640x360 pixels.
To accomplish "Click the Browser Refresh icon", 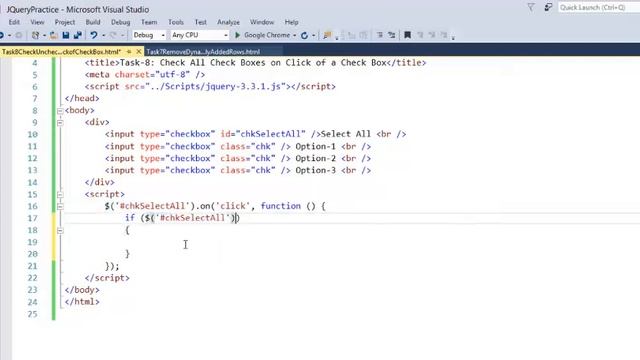I will coord(304,36).
